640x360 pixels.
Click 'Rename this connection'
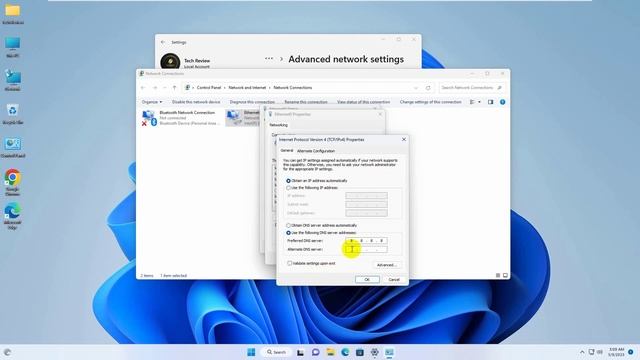pyautogui.click(x=306, y=102)
